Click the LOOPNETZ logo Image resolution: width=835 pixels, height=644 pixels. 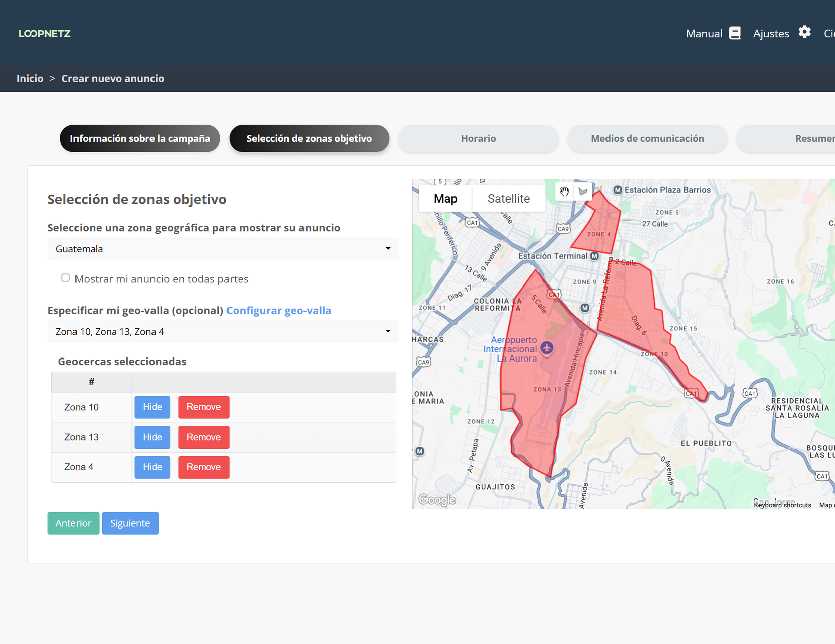click(45, 34)
